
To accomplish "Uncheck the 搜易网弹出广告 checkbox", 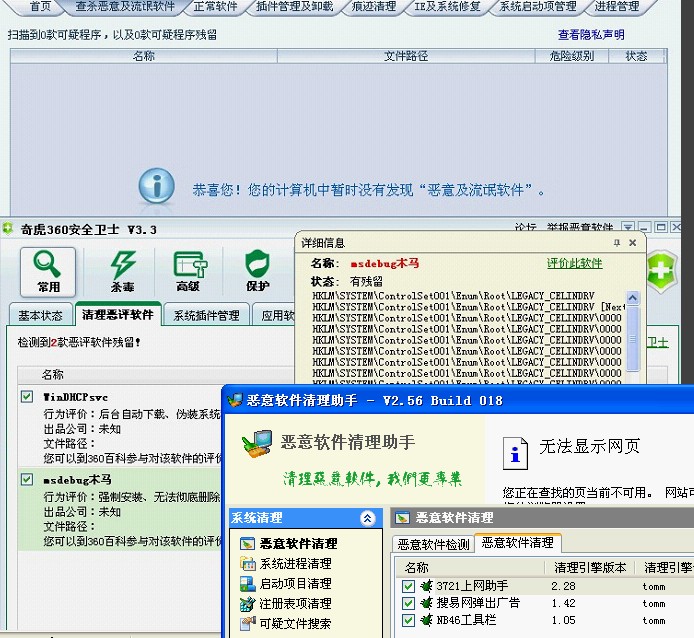I will pyautogui.click(x=408, y=603).
